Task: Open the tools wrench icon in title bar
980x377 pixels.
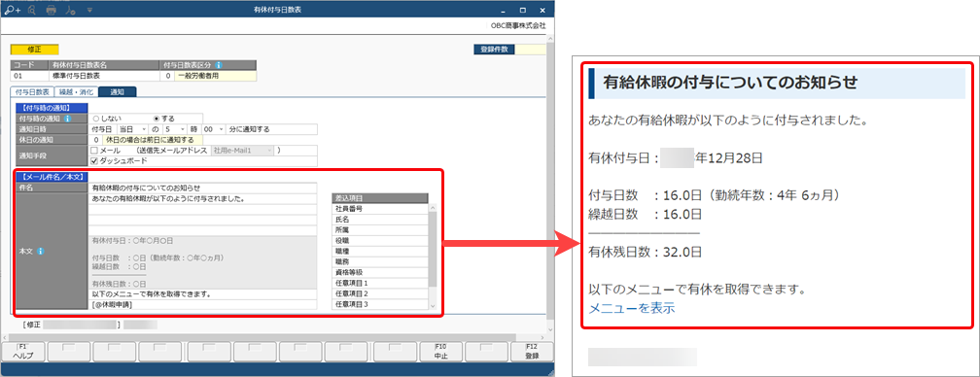Action: click(71, 10)
